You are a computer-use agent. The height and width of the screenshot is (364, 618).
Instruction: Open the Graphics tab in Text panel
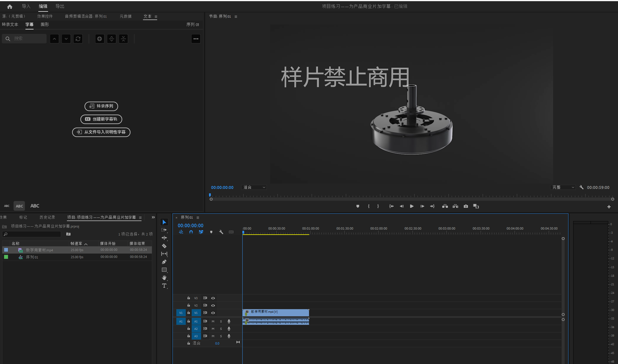pyautogui.click(x=45, y=24)
